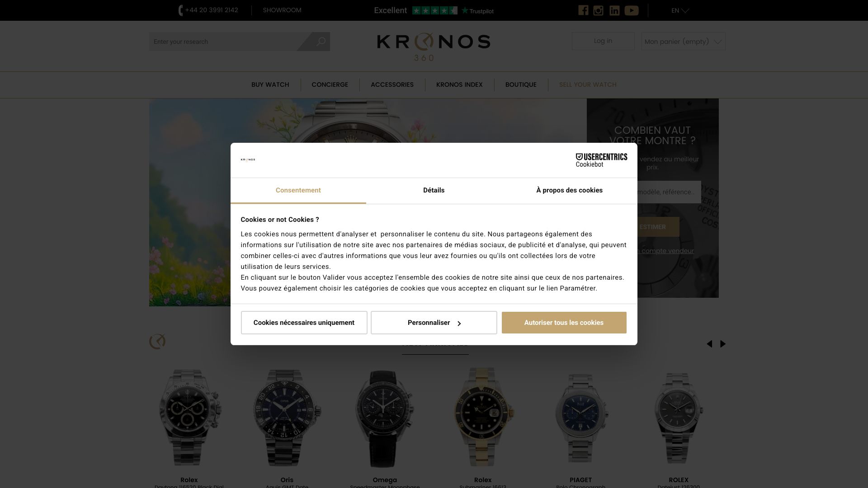Open the LinkedIn page icon

click(614, 10)
